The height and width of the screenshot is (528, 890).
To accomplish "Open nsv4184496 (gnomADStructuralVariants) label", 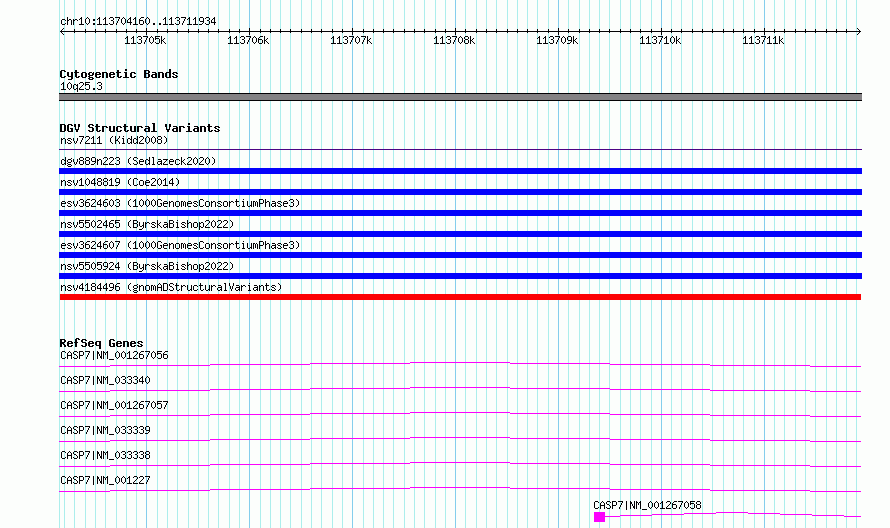I will tap(171, 287).
